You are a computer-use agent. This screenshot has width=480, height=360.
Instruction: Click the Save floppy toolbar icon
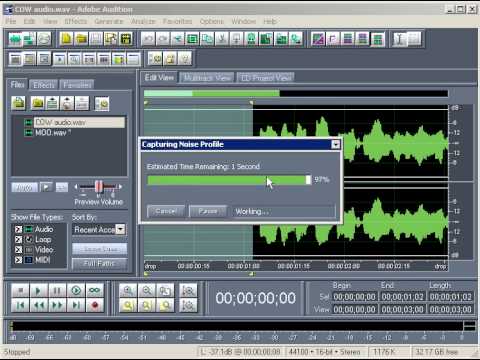pos(96,39)
